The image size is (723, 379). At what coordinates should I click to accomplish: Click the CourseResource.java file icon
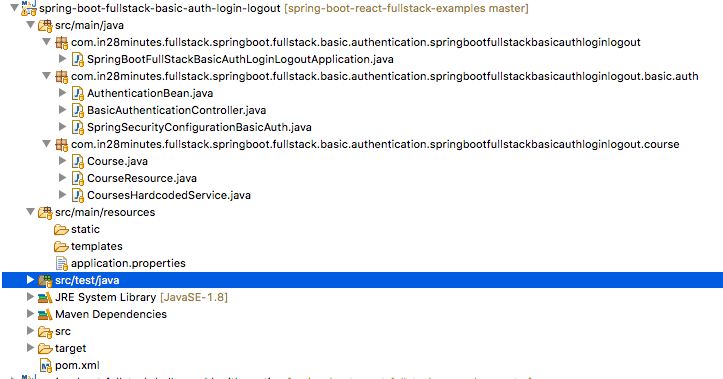click(x=77, y=178)
